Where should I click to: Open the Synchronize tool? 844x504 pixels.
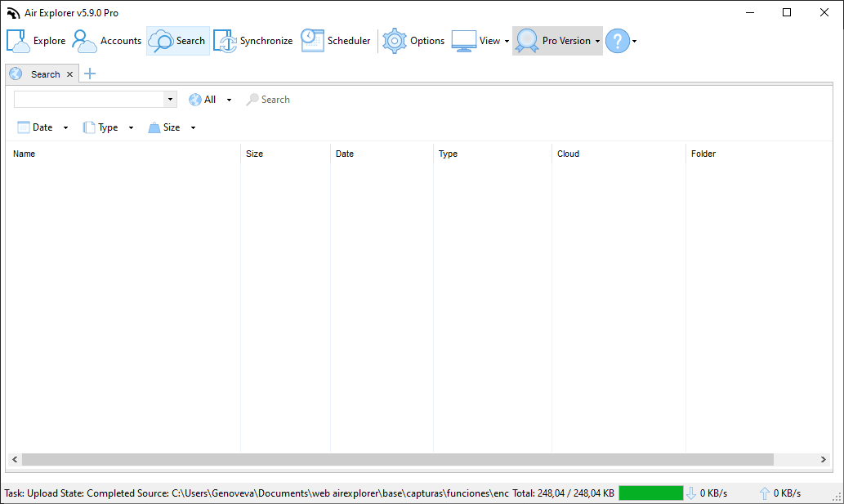(253, 40)
